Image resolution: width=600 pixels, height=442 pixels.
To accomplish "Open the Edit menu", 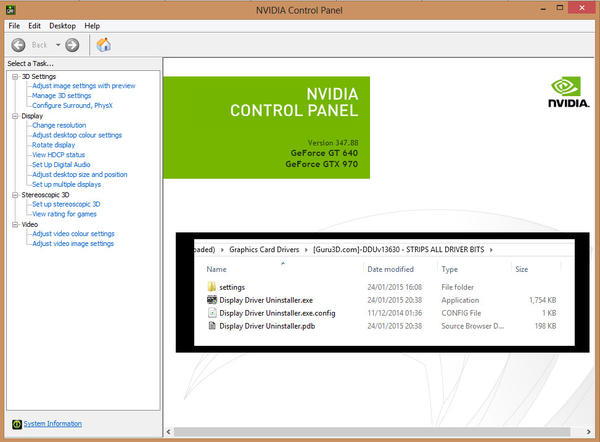I will pyautogui.click(x=34, y=26).
